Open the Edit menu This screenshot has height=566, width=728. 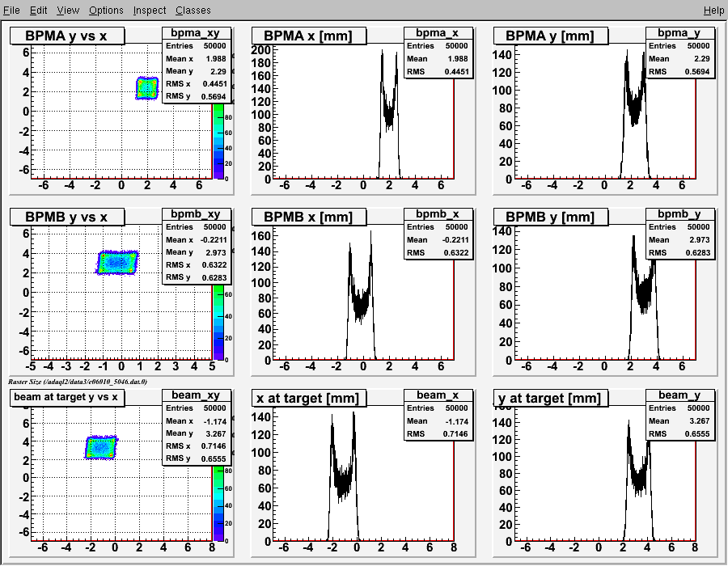pos(39,11)
